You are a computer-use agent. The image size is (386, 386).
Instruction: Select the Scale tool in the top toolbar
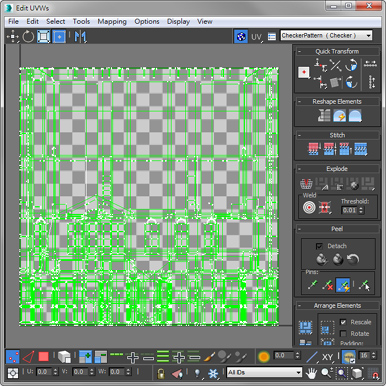coord(43,36)
